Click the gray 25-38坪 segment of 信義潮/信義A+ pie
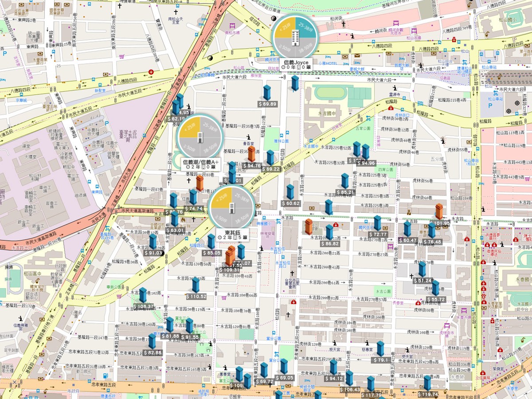The height and width of the screenshot is (399, 532). [x=210, y=128]
